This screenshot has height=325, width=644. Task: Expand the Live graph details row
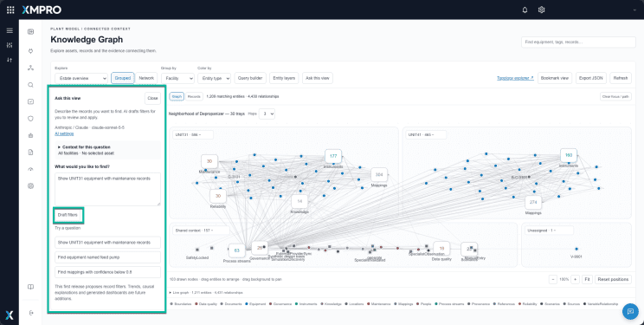pos(206,293)
